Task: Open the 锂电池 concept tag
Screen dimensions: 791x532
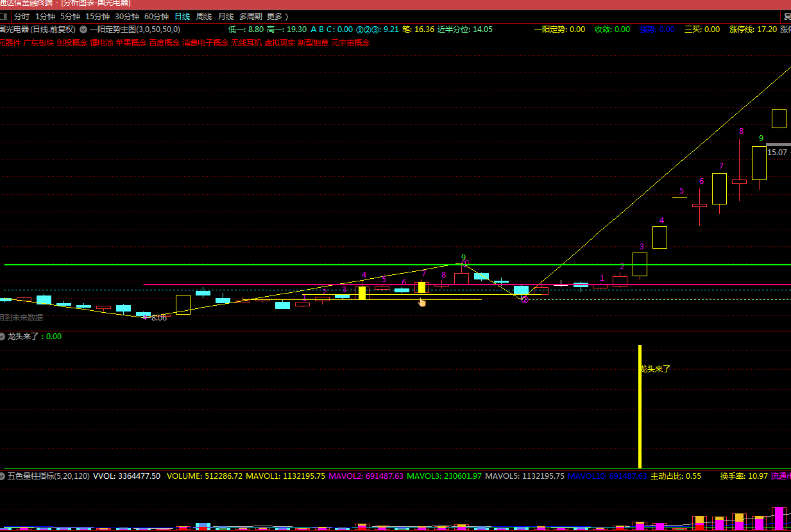Action: (x=101, y=43)
